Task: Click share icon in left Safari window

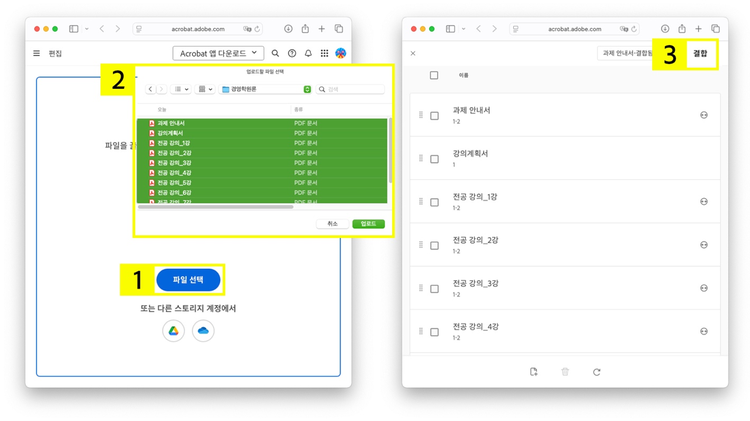Action: pos(305,29)
